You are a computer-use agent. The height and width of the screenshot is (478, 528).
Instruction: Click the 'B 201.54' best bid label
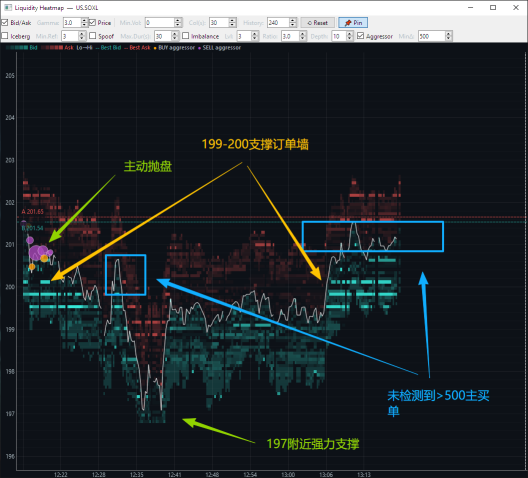pos(32,228)
